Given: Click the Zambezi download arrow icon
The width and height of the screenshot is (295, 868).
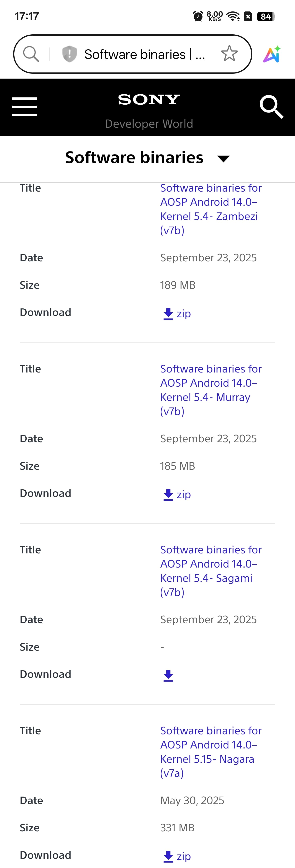Looking at the screenshot, I should click(x=168, y=314).
